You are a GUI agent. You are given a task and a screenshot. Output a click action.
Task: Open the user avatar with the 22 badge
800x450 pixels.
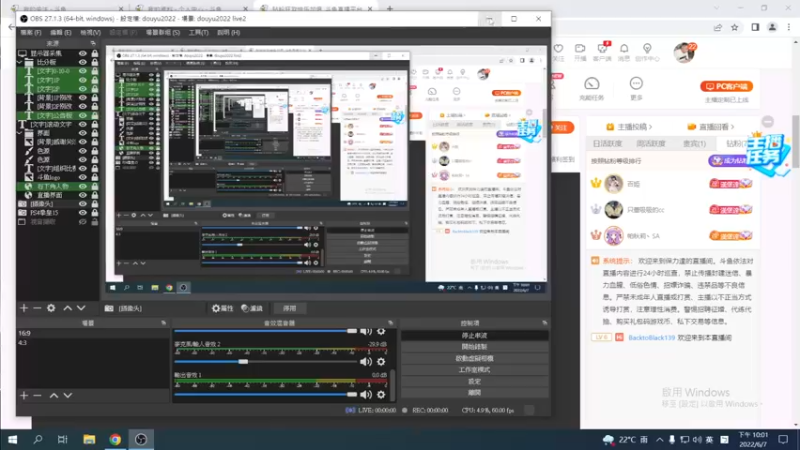tap(684, 53)
